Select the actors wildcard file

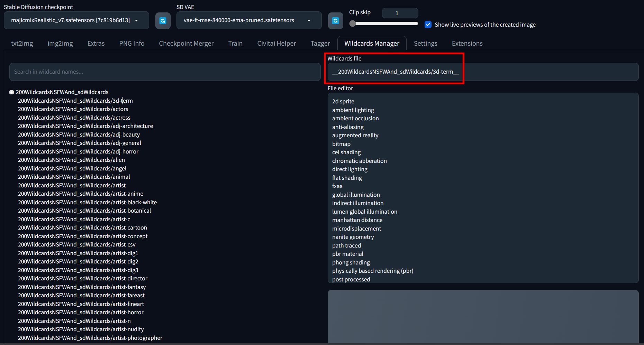click(x=73, y=109)
